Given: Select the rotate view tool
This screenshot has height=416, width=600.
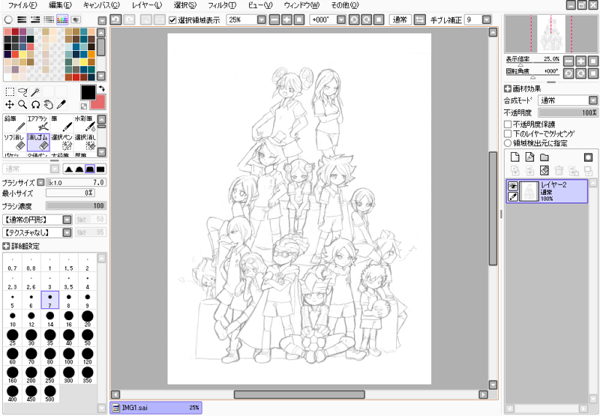Looking at the screenshot, I should click(36, 104).
